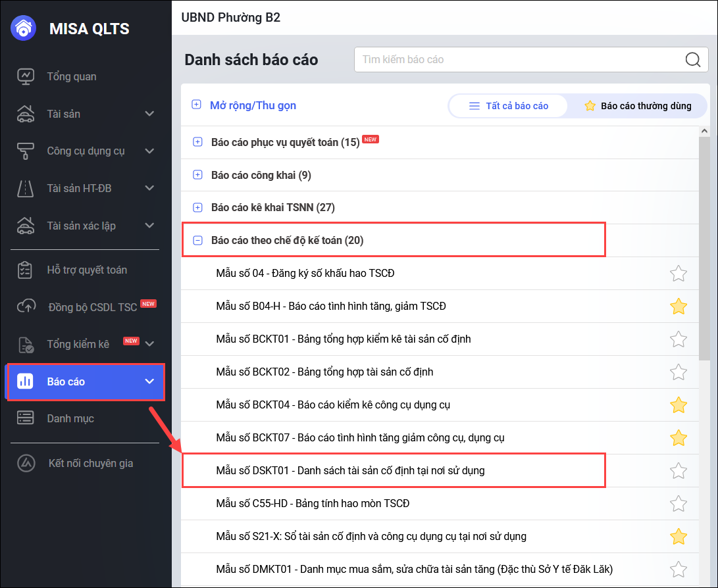
Task: Click the Công cụ dụng cụ roller icon
Action: 26,151
